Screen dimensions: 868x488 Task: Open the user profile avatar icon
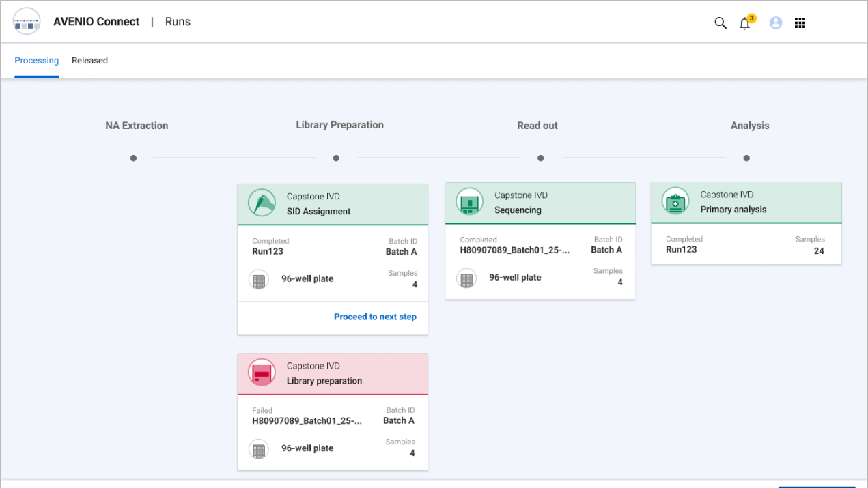(775, 23)
